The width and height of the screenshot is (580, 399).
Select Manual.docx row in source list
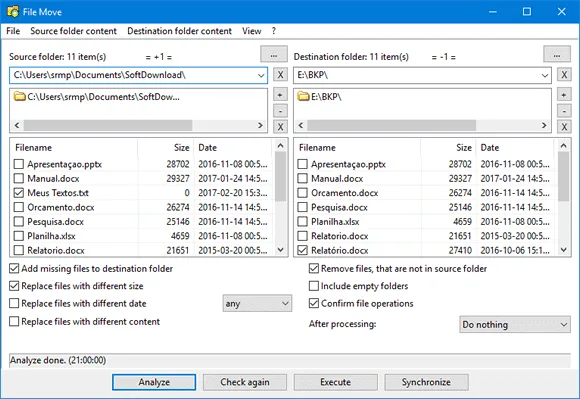142,178
